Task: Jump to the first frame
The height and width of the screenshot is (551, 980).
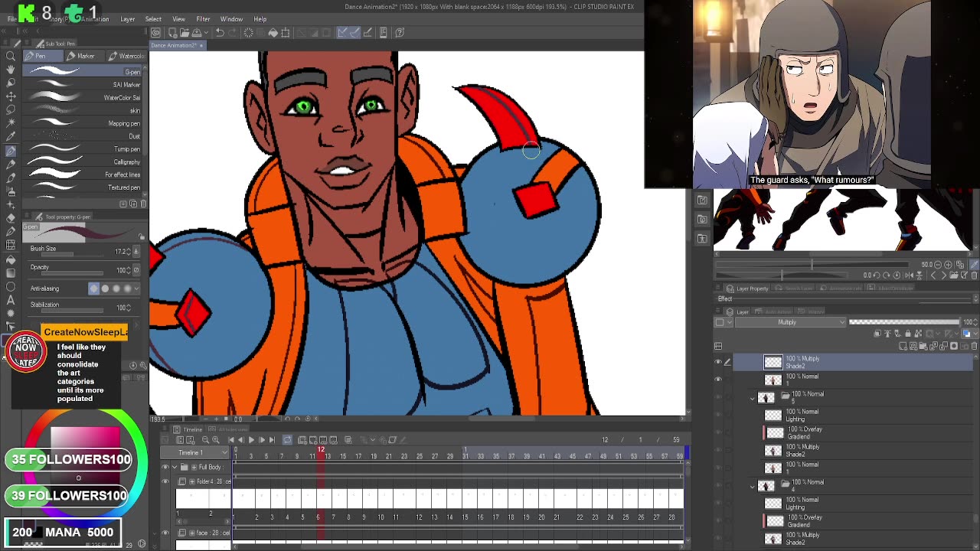Action: tap(231, 440)
